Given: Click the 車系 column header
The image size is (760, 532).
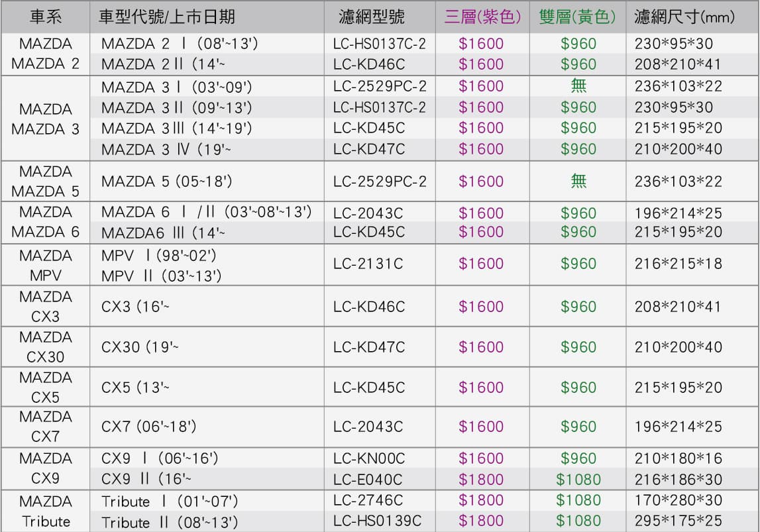Looking at the screenshot, I should tap(46, 17).
